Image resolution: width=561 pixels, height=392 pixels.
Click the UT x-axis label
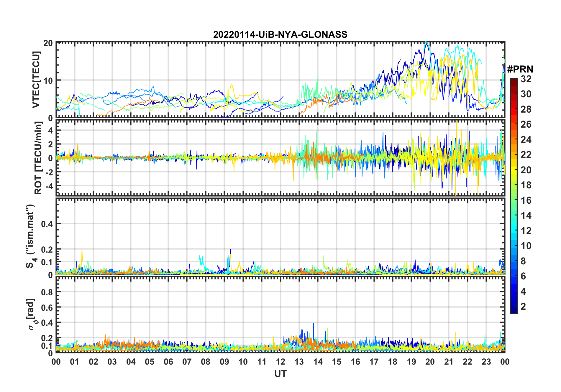tap(280, 374)
